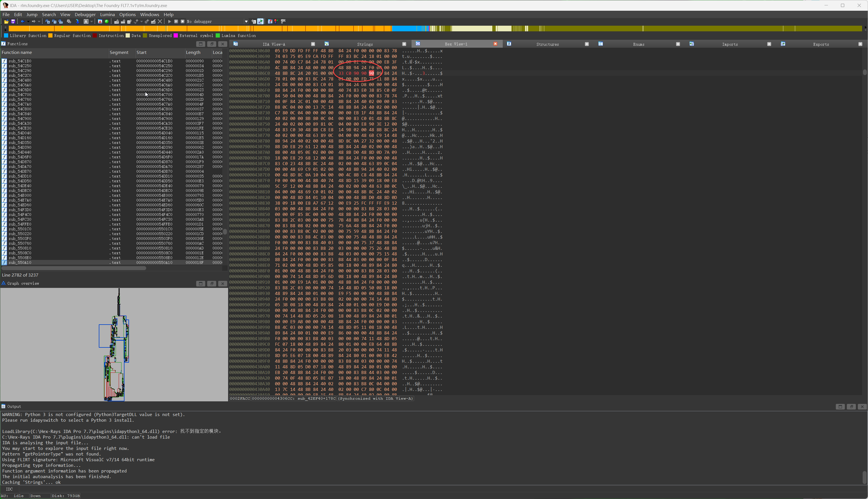The height and width of the screenshot is (499, 868).
Task: Close the Graph overview panel
Action: 222,283
